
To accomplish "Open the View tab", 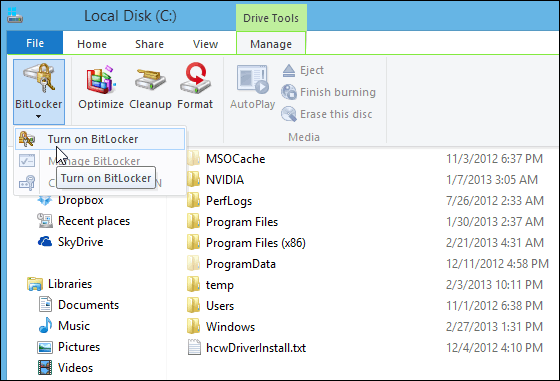I will pos(205,44).
